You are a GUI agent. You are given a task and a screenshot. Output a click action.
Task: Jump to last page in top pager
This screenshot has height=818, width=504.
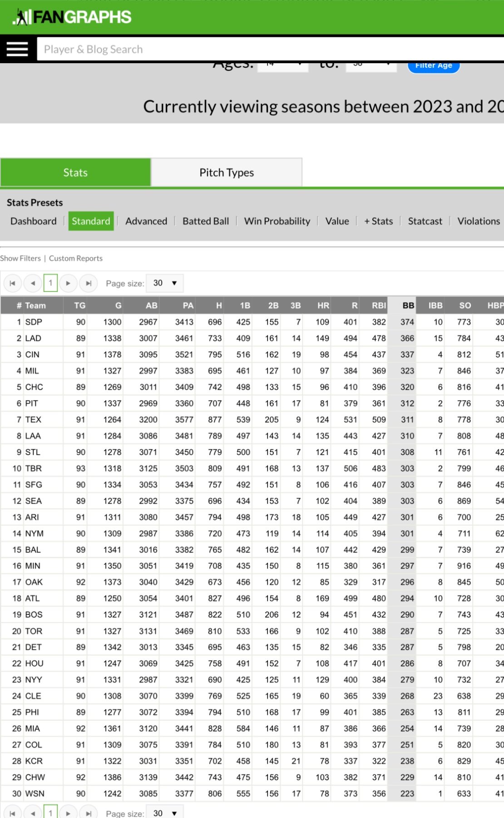click(x=89, y=283)
